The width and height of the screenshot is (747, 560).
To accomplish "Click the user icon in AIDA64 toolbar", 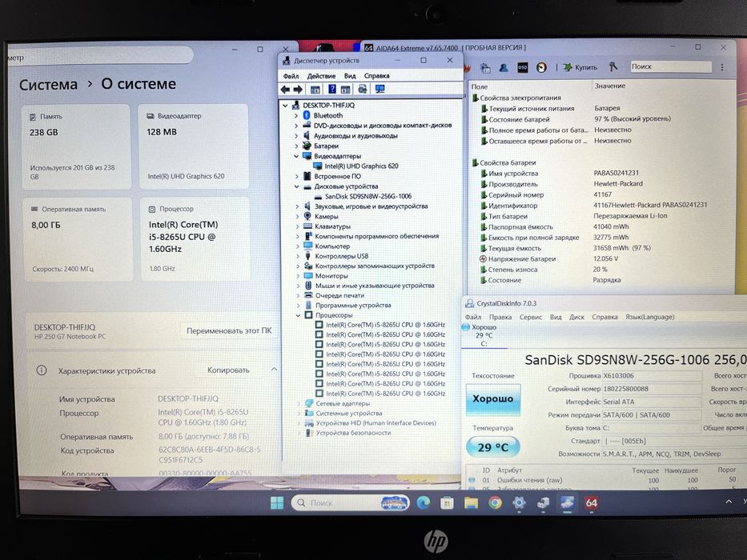I will point(504,68).
